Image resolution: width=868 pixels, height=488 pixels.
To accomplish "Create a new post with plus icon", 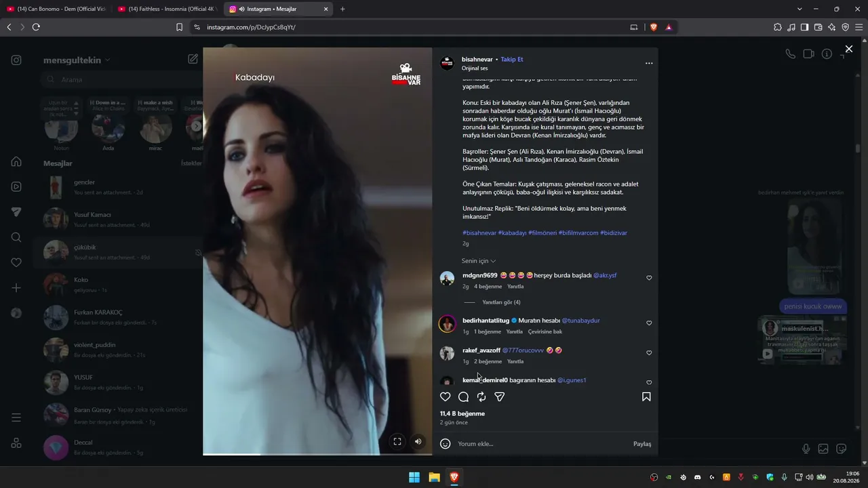I will (16, 288).
